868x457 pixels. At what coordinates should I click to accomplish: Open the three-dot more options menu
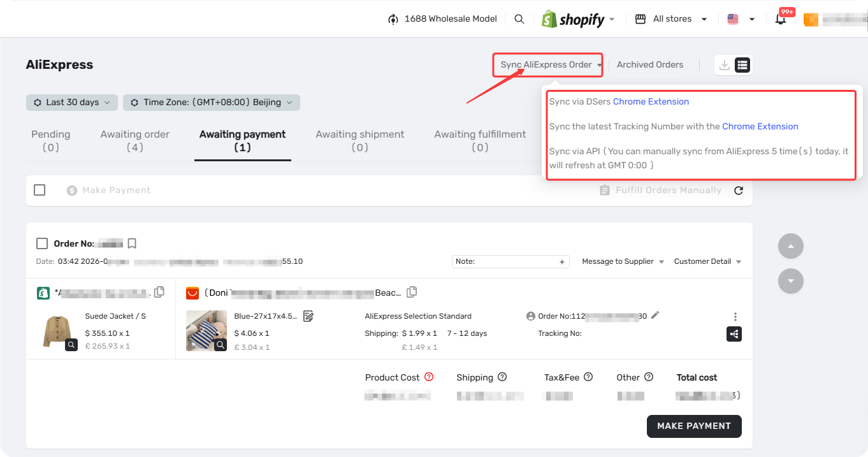[x=735, y=317]
